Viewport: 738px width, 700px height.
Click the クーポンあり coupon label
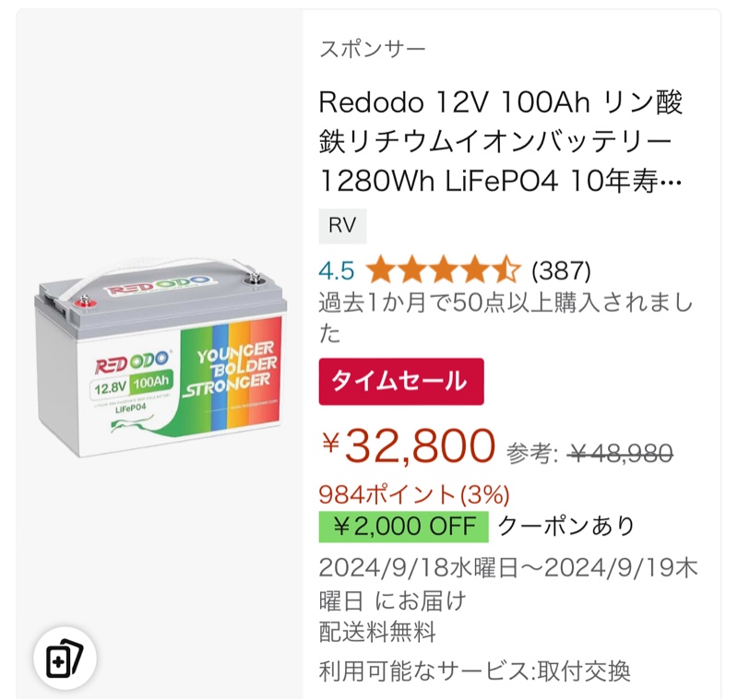pos(566,526)
